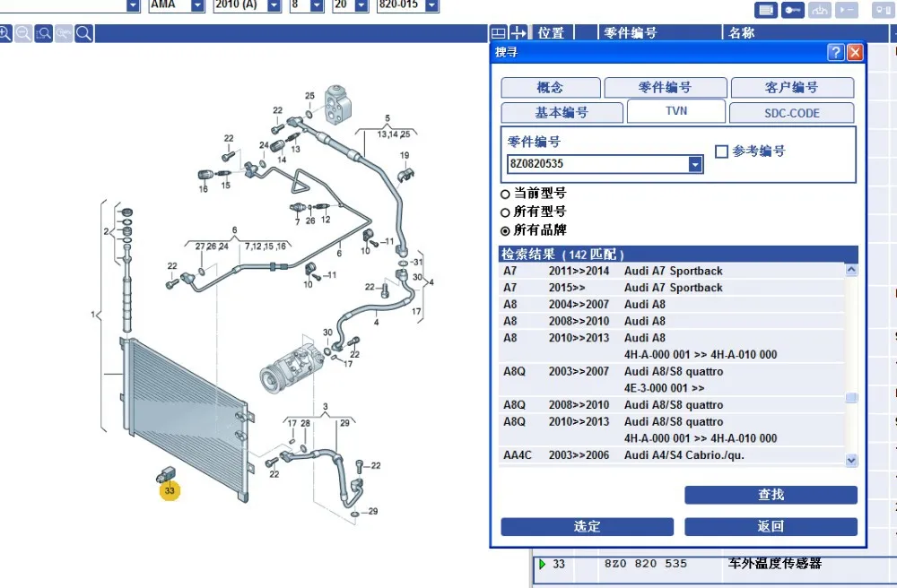Open the dropdown showing 8
897x588 pixels.
click(317, 5)
